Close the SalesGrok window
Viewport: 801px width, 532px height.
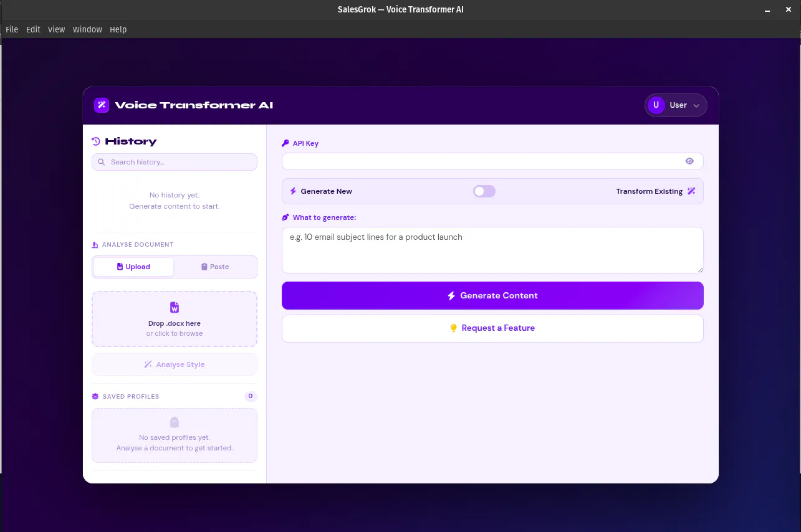[x=789, y=9]
